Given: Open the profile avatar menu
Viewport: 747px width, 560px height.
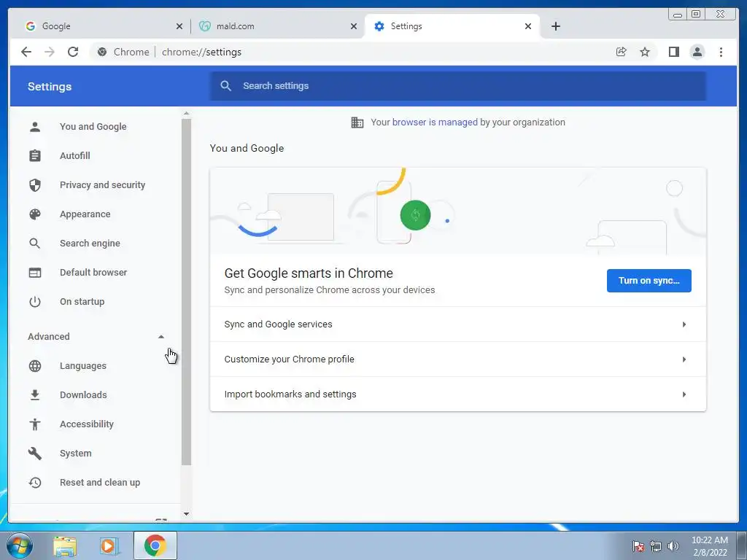Looking at the screenshot, I should [x=697, y=52].
